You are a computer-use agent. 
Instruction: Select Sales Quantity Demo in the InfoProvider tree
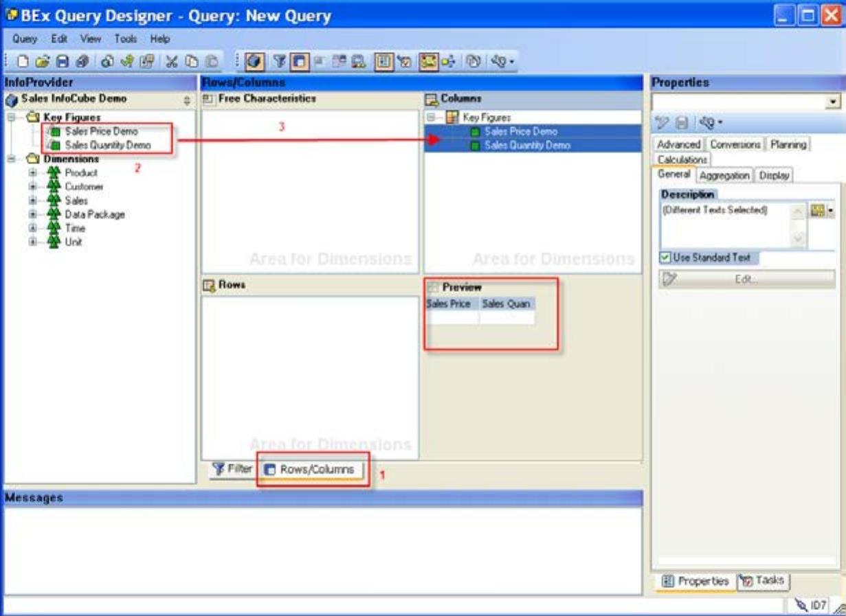[x=107, y=145]
